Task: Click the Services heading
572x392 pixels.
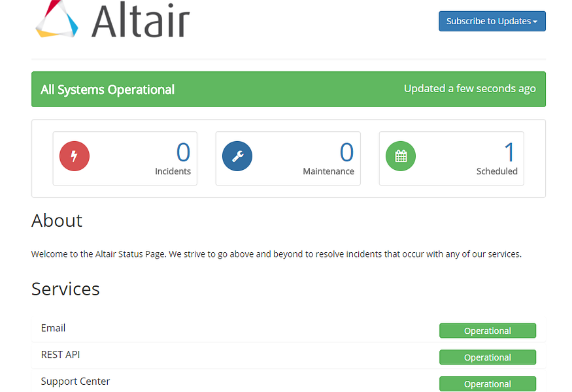Action: click(65, 289)
